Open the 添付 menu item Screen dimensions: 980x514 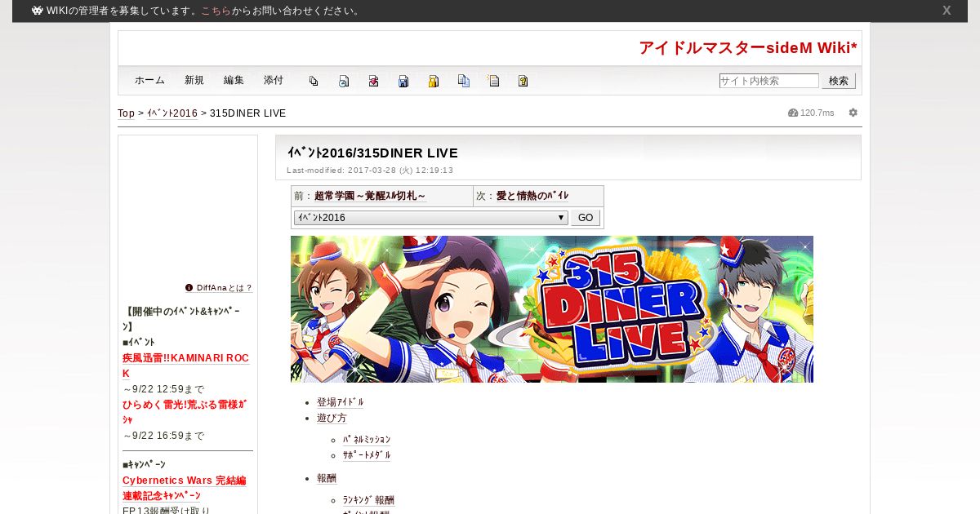click(274, 80)
